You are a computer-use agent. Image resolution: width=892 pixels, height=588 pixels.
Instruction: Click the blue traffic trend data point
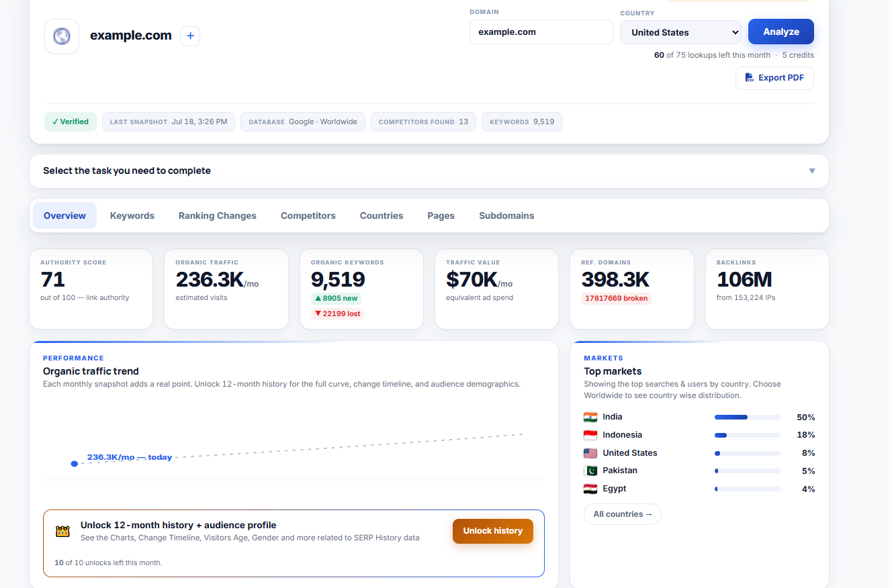(74, 463)
